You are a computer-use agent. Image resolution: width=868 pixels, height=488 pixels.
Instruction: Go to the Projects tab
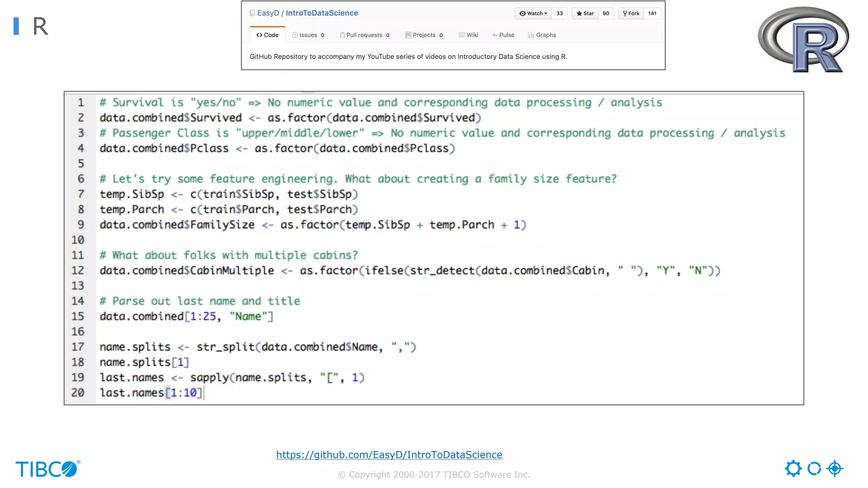pos(424,35)
